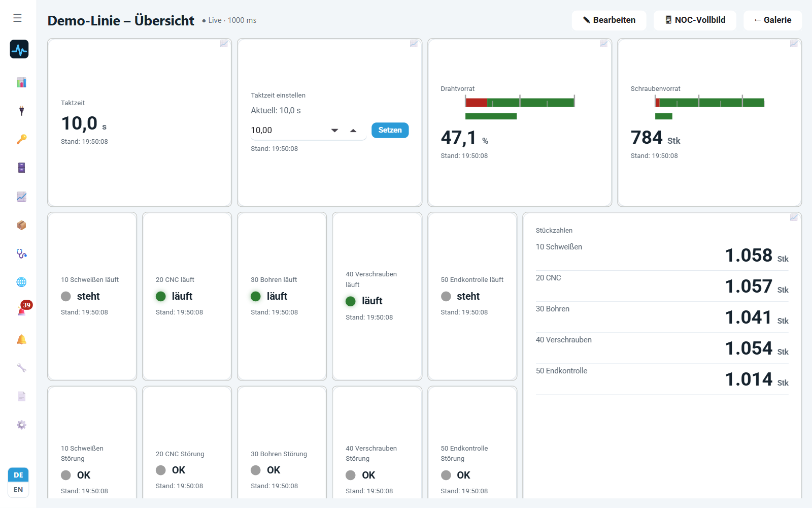Image resolution: width=812 pixels, height=508 pixels.
Task: Click the pulse monitor logo icon
Action: pyautogui.click(x=19, y=49)
